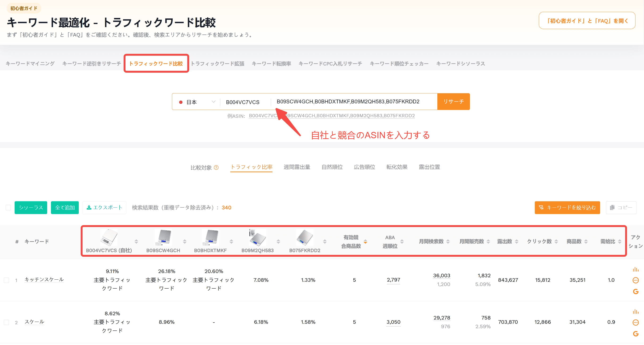The height and width of the screenshot is (345, 644).
Task: Sort by B004VC7VCS (自社) column arrows
Action: [136, 241]
